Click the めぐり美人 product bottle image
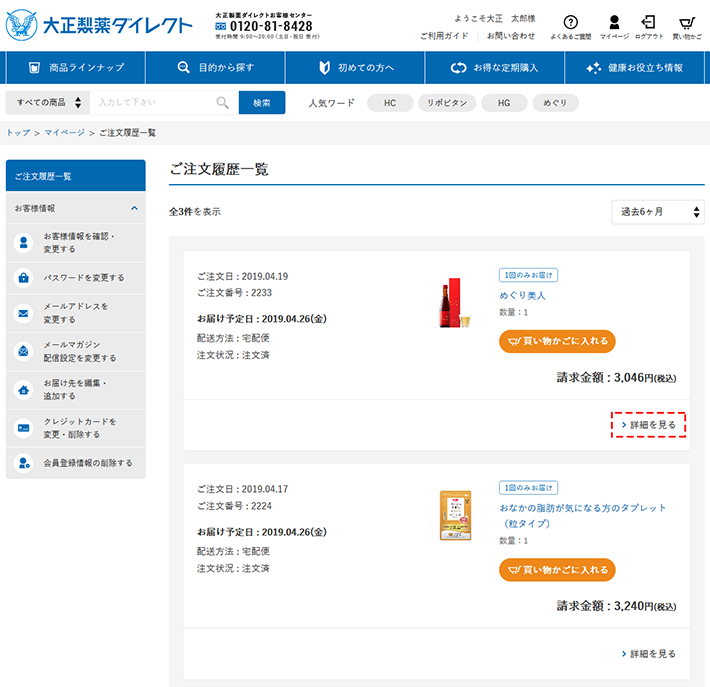Viewport: 710px width, 687px height. (x=455, y=303)
